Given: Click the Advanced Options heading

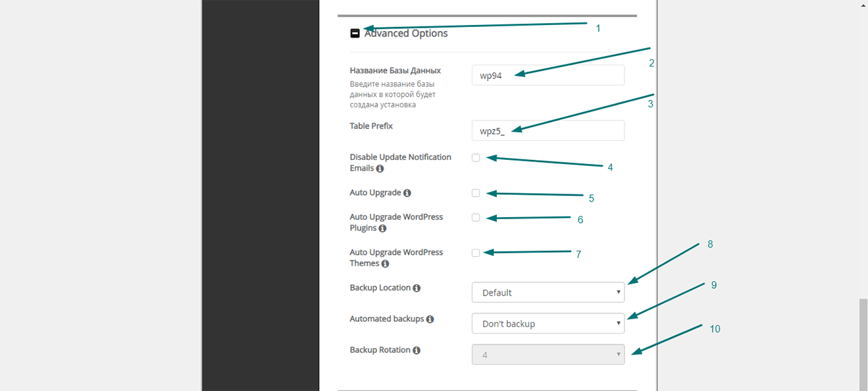Looking at the screenshot, I should tap(406, 34).
